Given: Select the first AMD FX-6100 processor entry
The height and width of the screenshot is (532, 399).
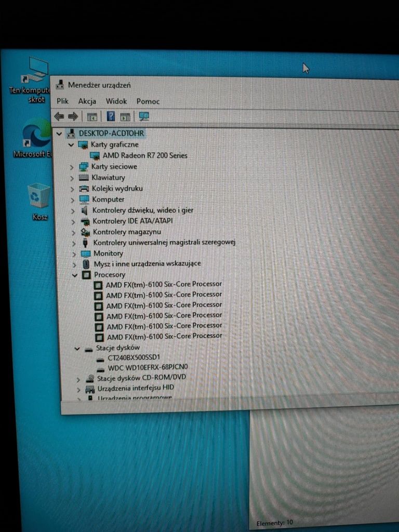Looking at the screenshot, I should pos(164,284).
